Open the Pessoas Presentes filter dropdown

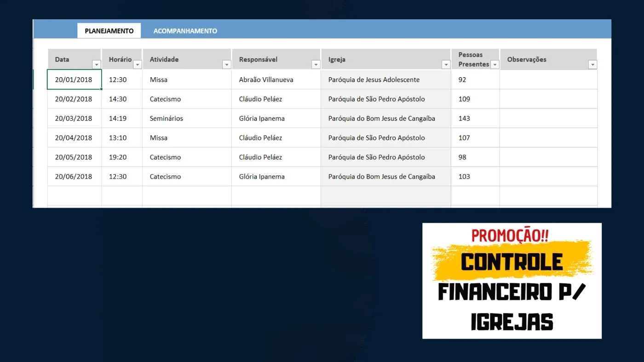tap(494, 65)
